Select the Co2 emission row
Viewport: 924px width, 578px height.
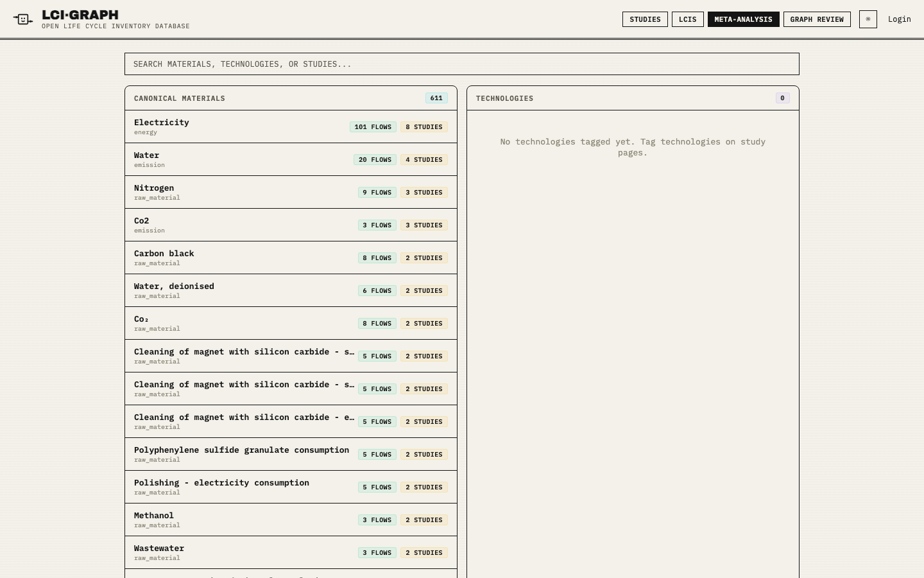pos(291,225)
